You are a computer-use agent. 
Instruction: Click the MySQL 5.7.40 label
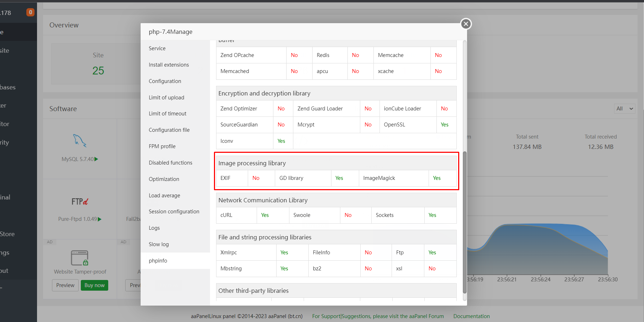coord(78,159)
